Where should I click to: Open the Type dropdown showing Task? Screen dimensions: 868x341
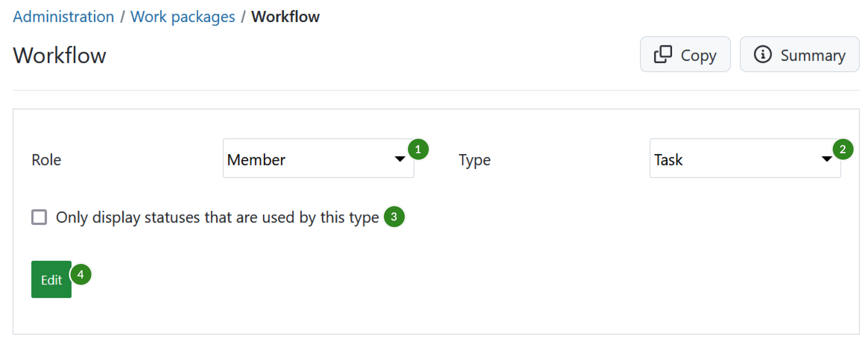point(745,159)
